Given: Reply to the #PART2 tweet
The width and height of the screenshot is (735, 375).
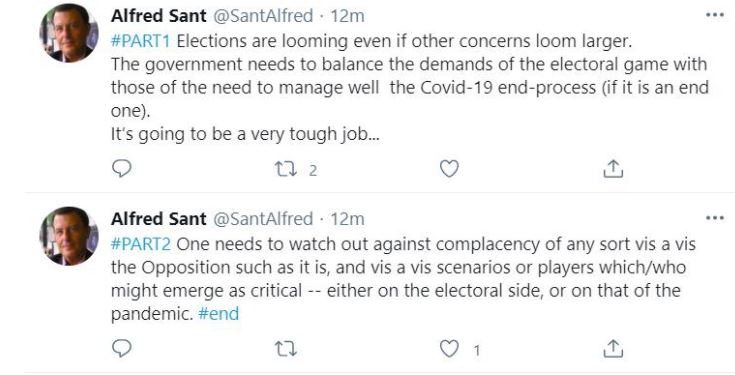Looking at the screenshot, I should 121,348.
